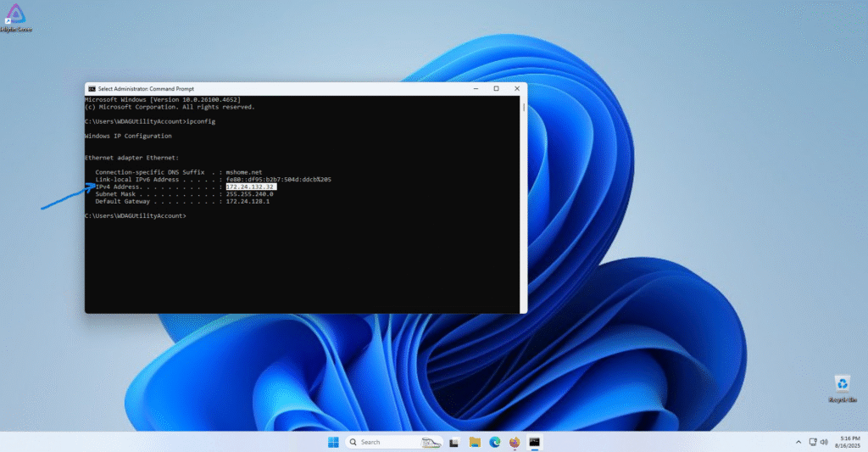
Task: Click the 'IPv4 Address' label text
Action: pyautogui.click(x=117, y=187)
